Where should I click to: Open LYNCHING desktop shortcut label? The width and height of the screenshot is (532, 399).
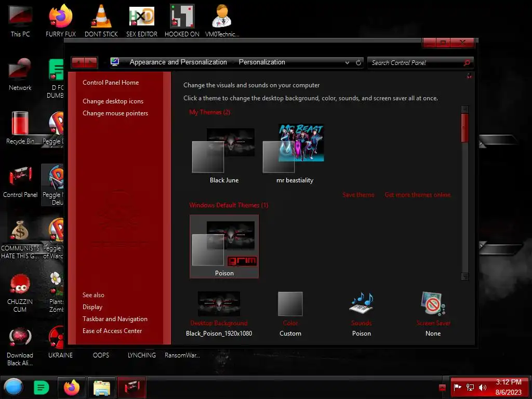pos(141,355)
